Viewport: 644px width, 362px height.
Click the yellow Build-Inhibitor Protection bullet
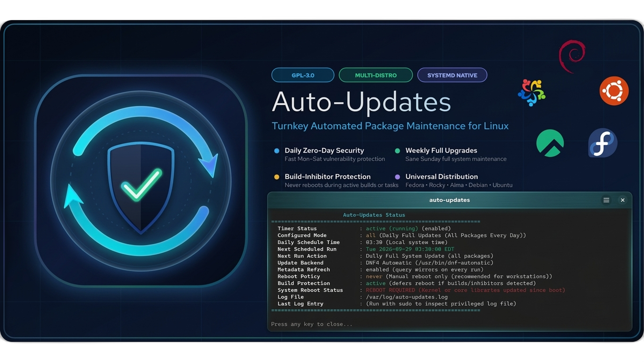coord(277,177)
